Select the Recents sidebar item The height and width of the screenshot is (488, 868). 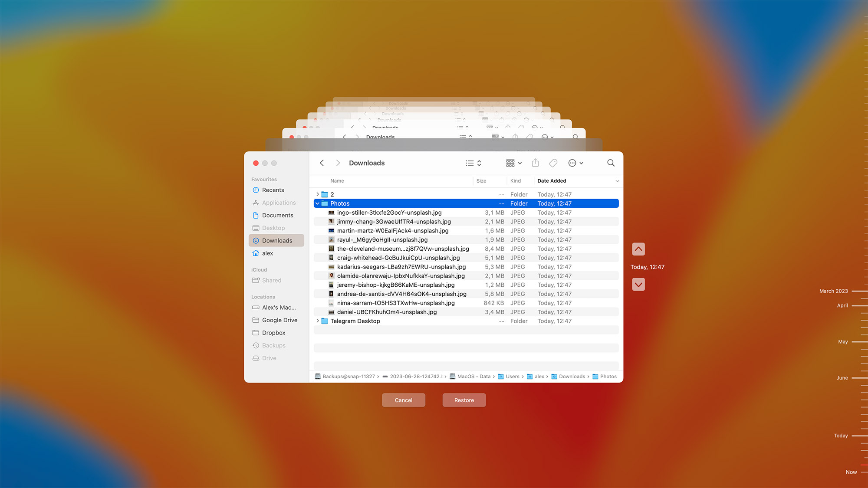273,190
